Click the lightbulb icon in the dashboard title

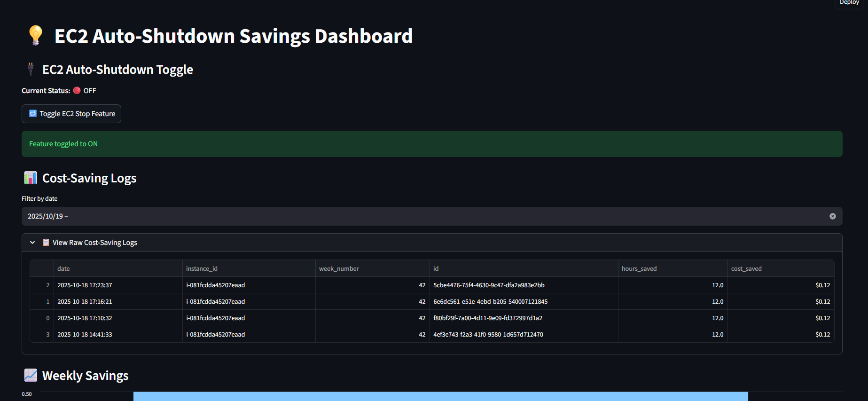(36, 36)
